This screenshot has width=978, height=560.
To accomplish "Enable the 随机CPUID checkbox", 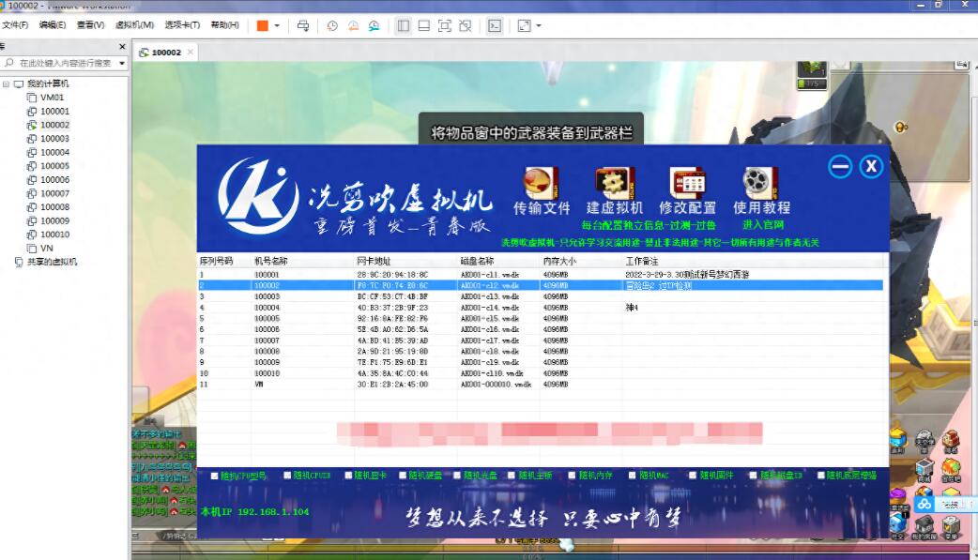I will point(287,476).
